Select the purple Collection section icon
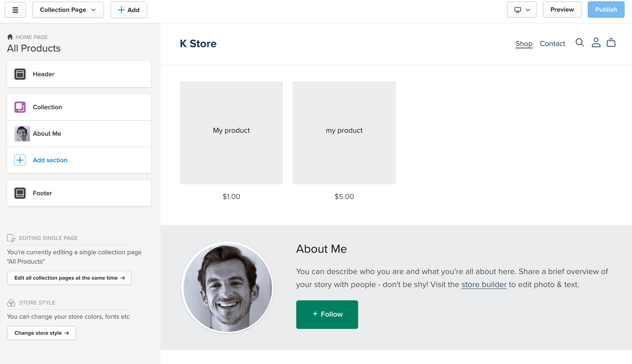632x364 pixels. point(20,107)
